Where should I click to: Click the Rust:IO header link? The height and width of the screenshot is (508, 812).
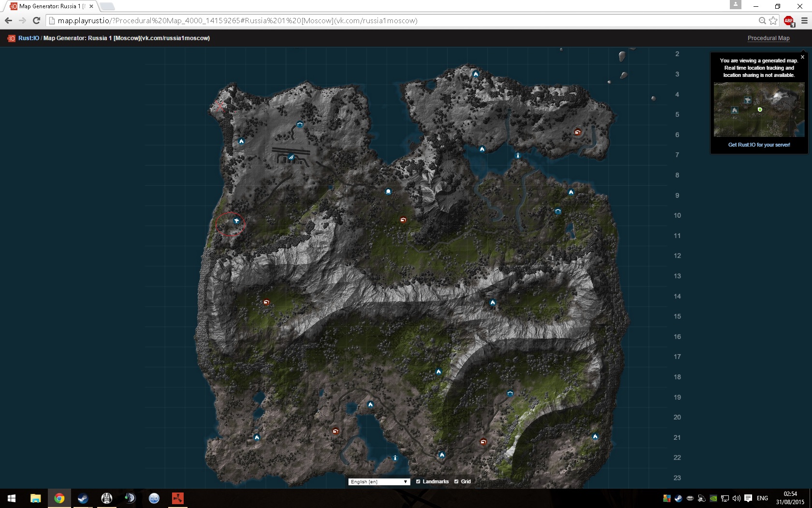pos(29,38)
